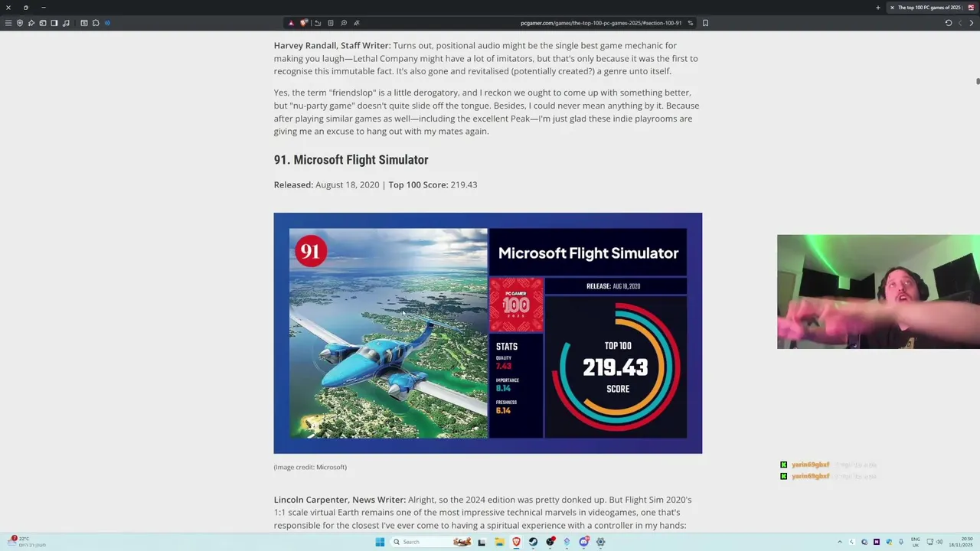Click the share arrow icon in address bar

[x=318, y=23]
